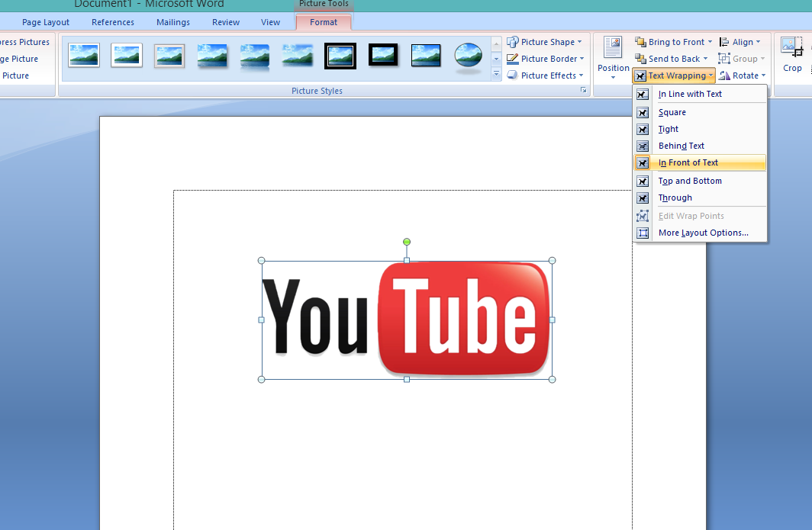Apply the third metal frame picture style
Viewport: 812px width, 530px height.
pyautogui.click(x=169, y=56)
